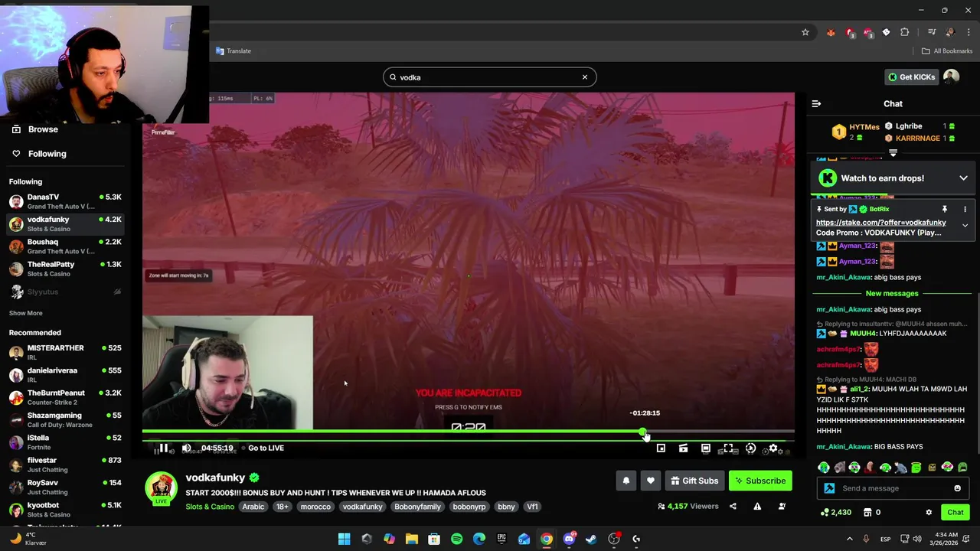Open the channel points 2,430 balance
The image size is (980, 551).
pos(835,512)
